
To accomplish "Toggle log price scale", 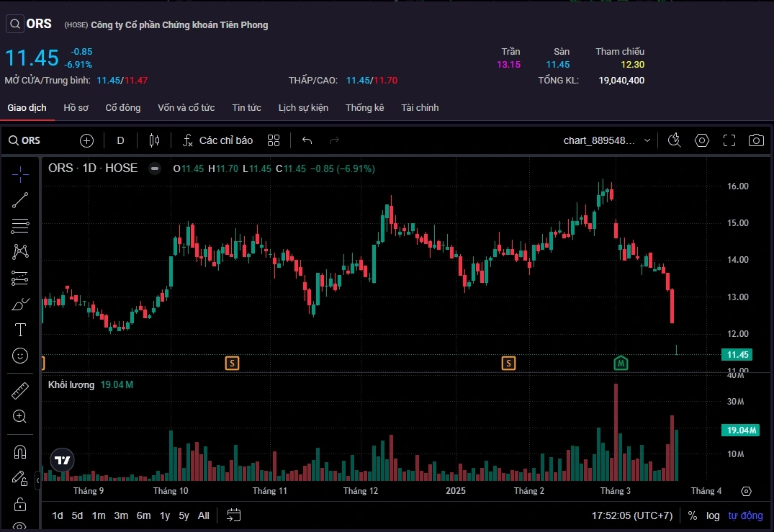I will point(713,515).
